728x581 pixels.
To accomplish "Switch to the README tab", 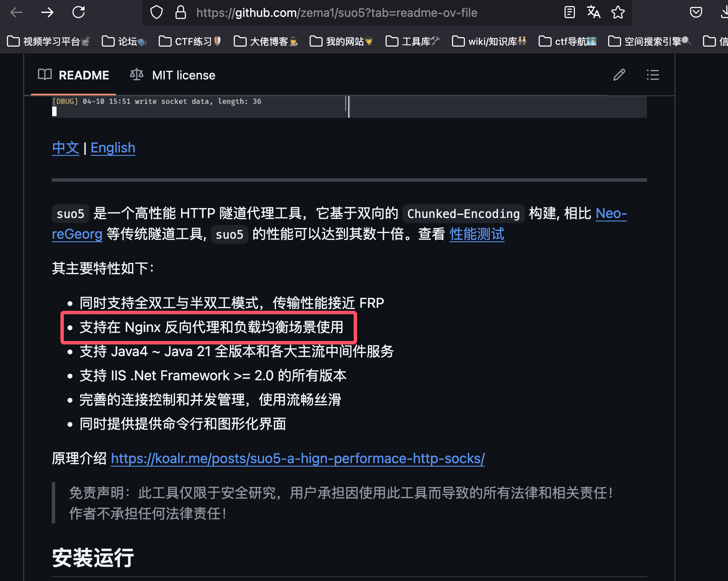I will [x=74, y=75].
